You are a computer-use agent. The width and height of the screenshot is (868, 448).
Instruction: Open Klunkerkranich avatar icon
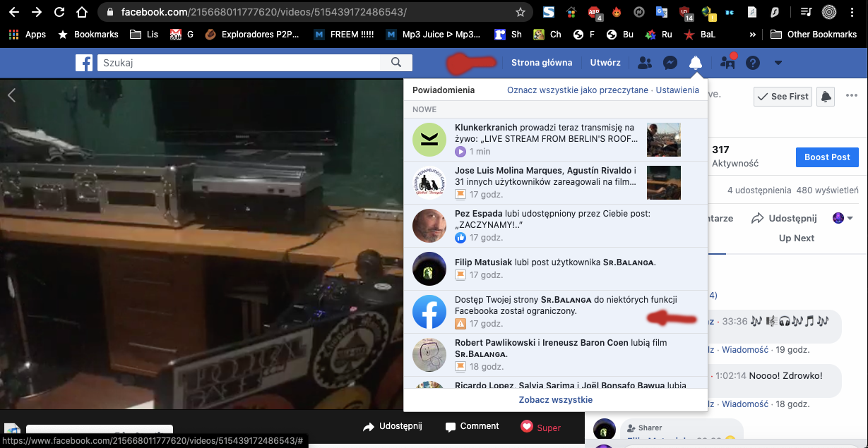coord(429,140)
